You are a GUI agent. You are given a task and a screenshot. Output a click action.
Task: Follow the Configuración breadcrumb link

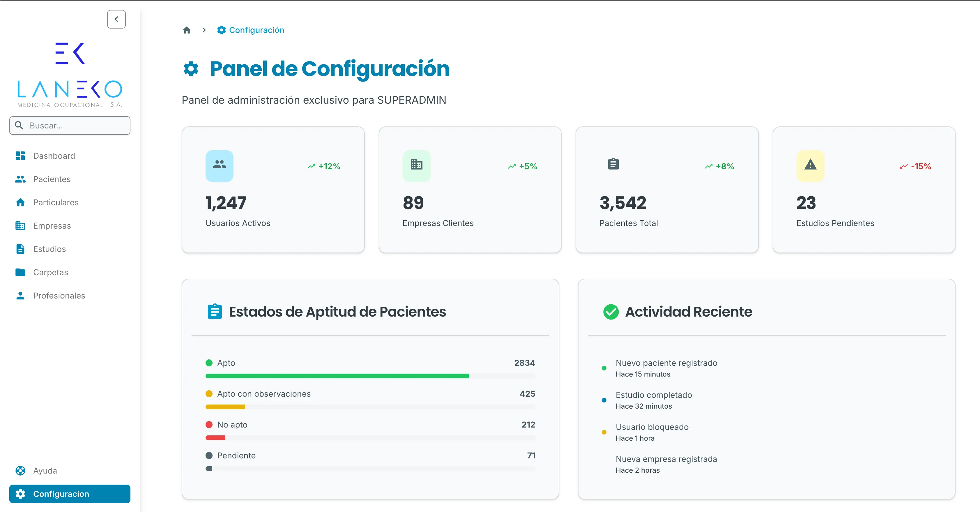[257, 30]
